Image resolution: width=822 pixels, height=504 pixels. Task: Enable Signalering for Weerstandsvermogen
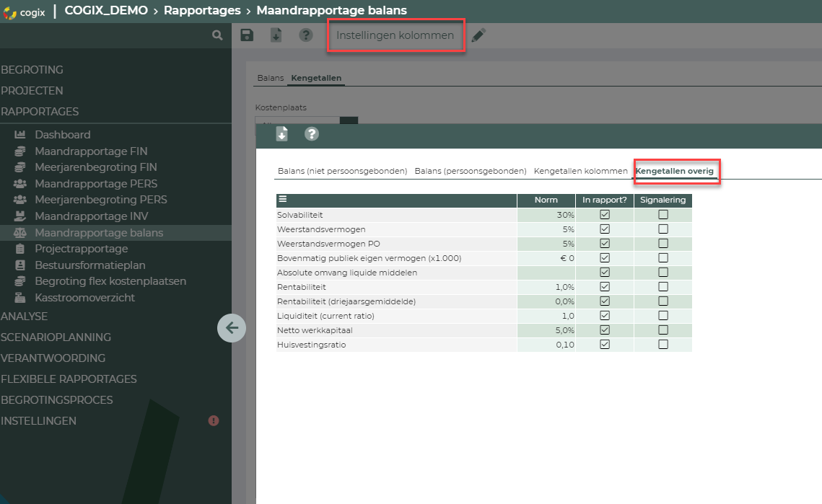(663, 229)
